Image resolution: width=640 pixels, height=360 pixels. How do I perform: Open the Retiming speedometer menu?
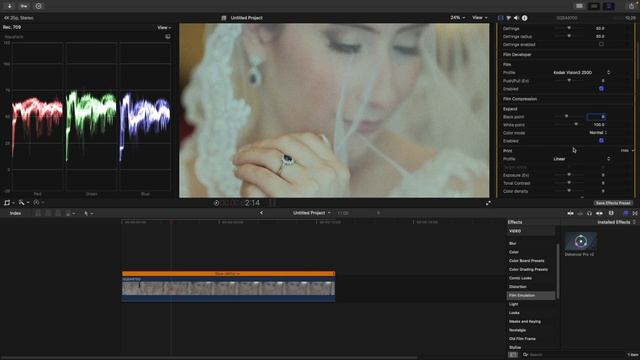[x=38, y=202]
